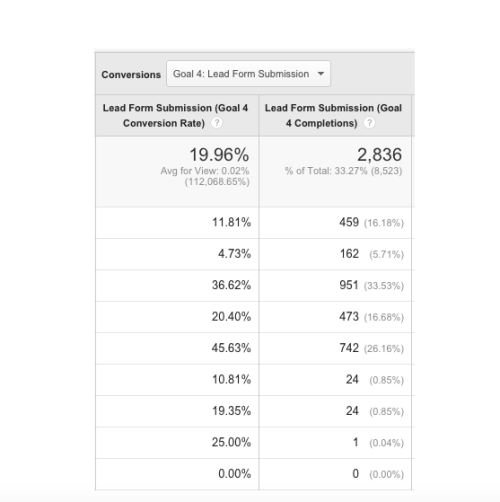Sort by Lead Form Submission Conversion Rate column
Image resolution: width=500 pixels, height=502 pixels.
pyautogui.click(x=175, y=115)
